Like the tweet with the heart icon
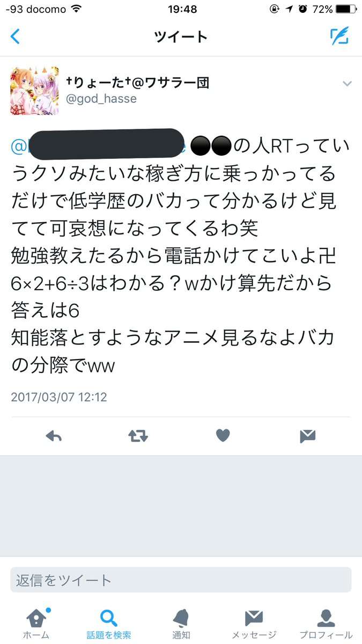The width and height of the screenshot is (362, 644). point(223,436)
